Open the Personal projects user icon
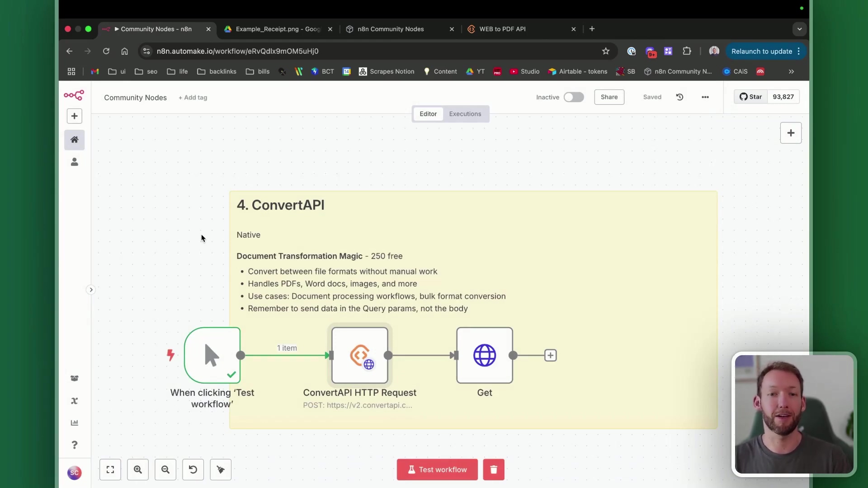Viewport: 868px width, 488px height. click(x=74, y=162)
